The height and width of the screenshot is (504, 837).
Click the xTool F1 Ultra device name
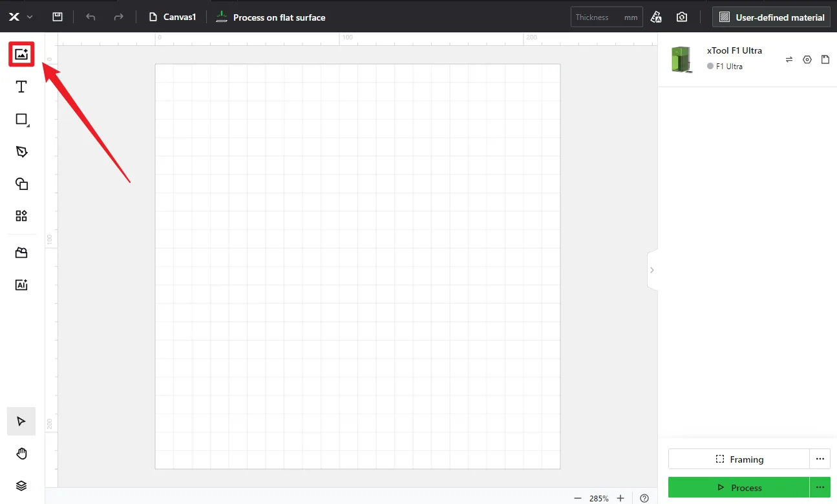(x=734, y=50)
